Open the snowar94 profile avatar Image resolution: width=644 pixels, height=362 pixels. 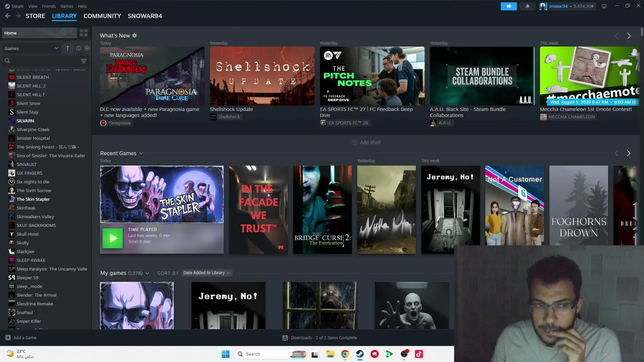coord(543,6)
